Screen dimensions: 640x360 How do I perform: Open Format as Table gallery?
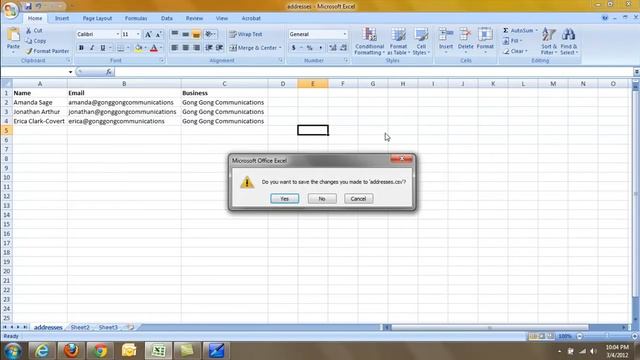[398, 41]
